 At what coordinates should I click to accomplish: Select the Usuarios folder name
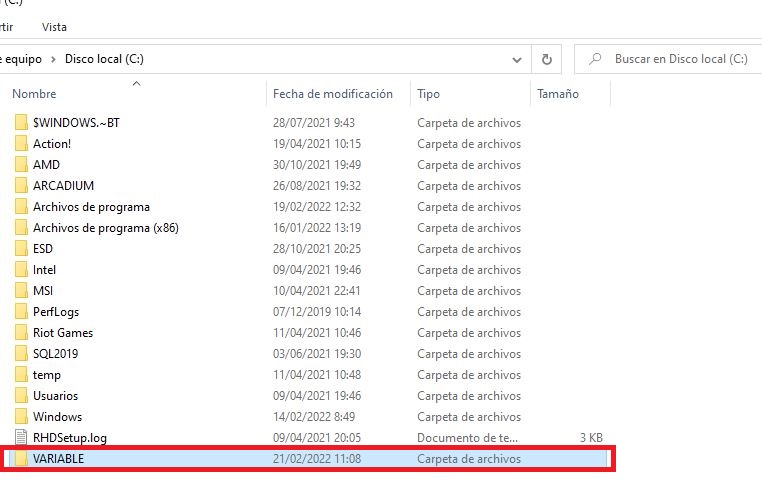tap(55, 395)
